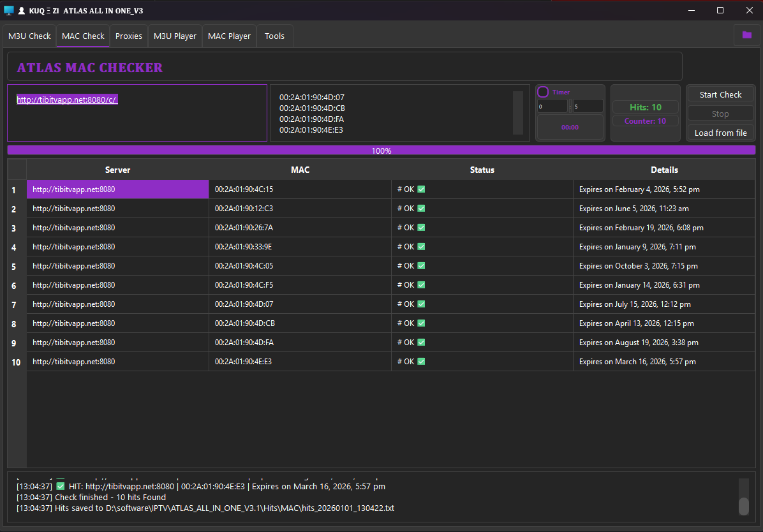The height and width of the screenshot is (532, 763).
Task: Sort by the Details column header
Action: [664, 170]
